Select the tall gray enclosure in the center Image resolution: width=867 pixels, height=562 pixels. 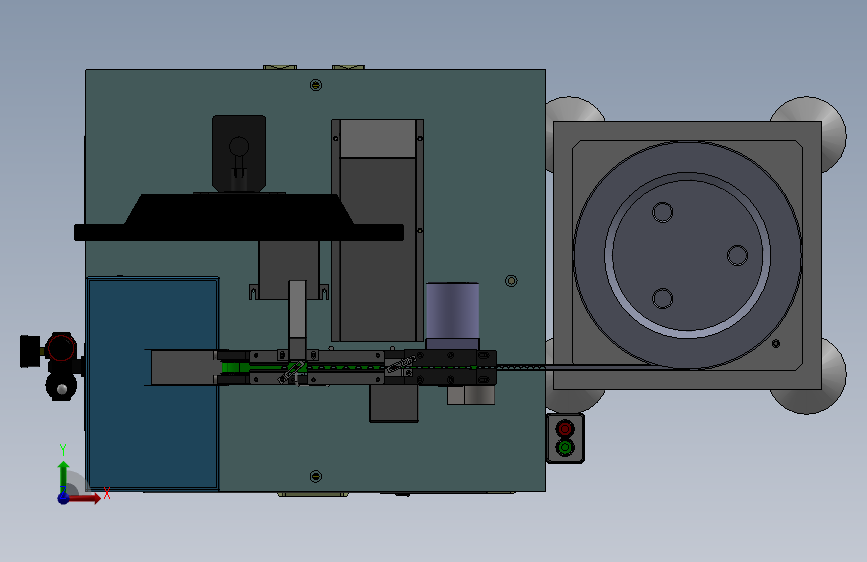tap(378, 230)
